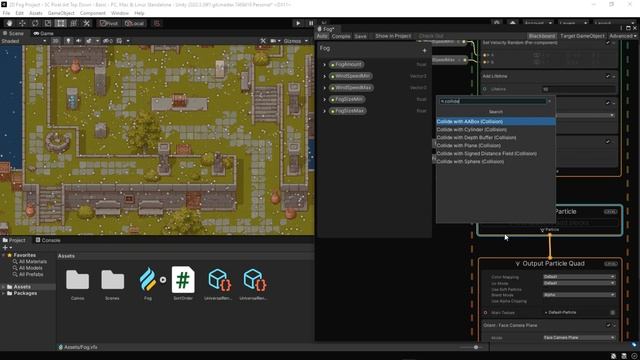Image resolution: width=640 pixels, height=360 pixels.
Task: Expand the WindSpeedMax property
Action: coord(324,88)
